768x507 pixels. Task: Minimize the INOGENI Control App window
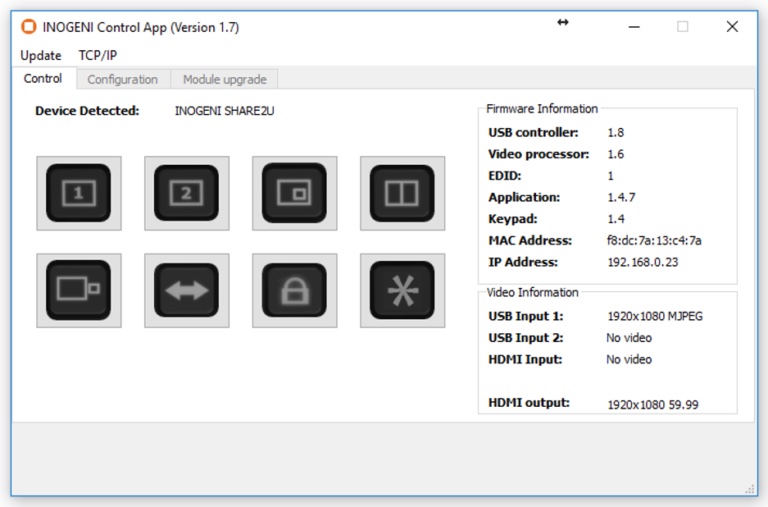(x=634, y=26)
